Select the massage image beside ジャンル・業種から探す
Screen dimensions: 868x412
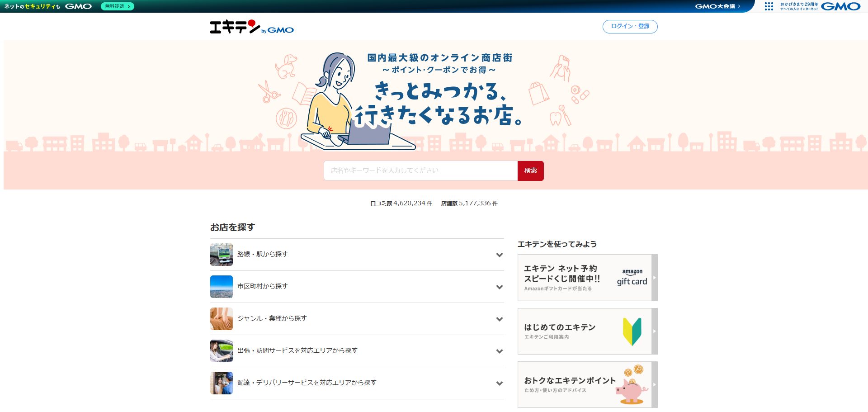[221, 318]
